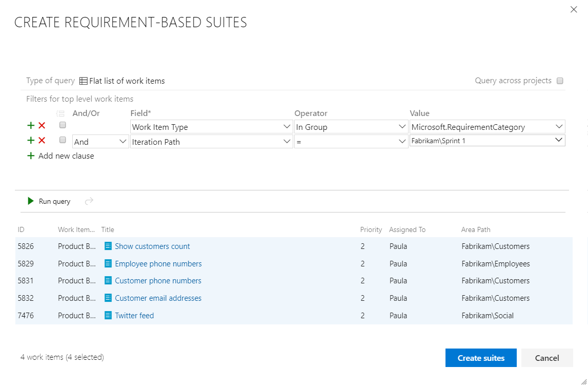Screen dimensions: 588x386
Task: Click Fabrikam\Social area path cell
Action: (488, 315)
